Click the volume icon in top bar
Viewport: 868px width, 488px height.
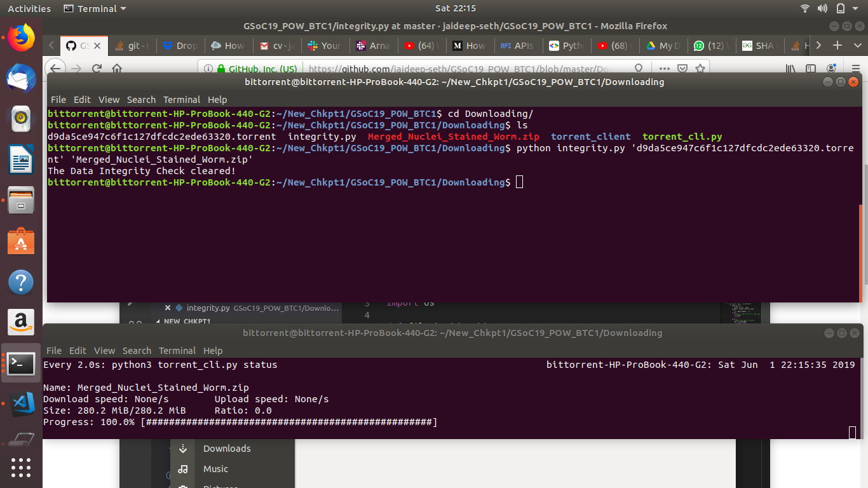(x=822, y=8)
